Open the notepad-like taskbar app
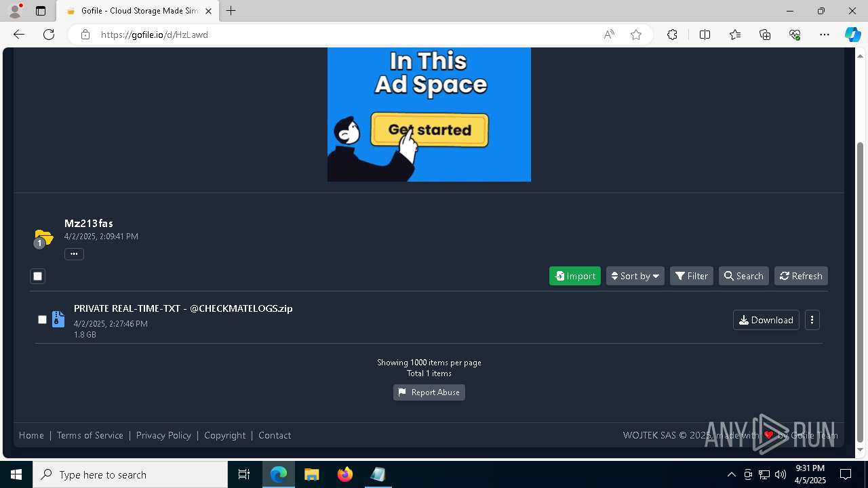The image size is (868, 488). pos(378,474)
